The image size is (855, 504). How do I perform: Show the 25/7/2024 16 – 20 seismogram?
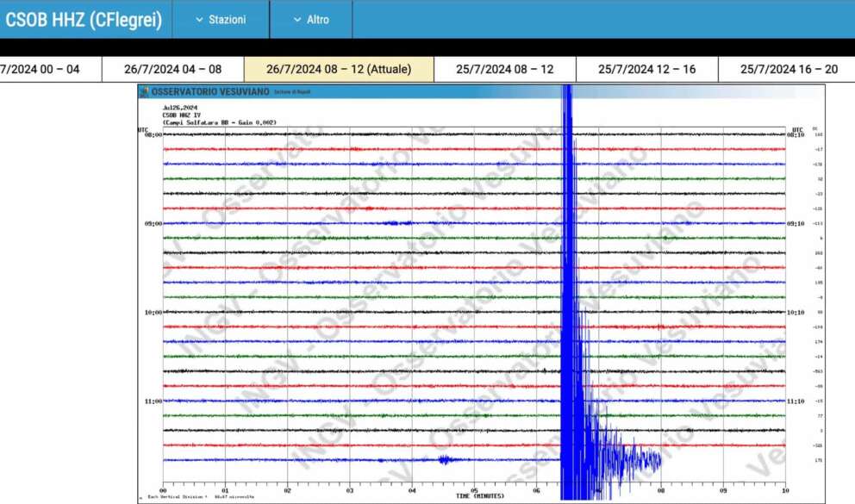click(789, 69)
